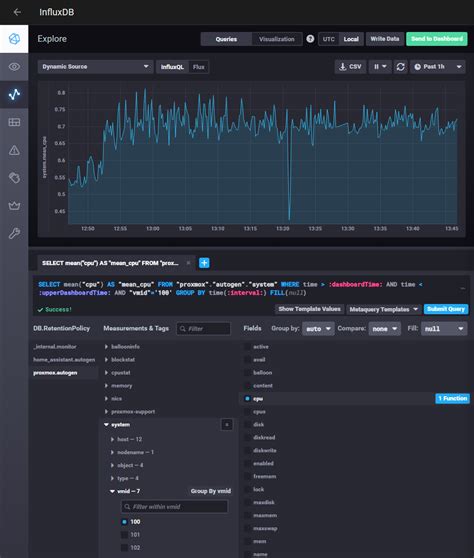This screenshot has width=474, height=558.
Task: Click Group By vmid button
Action: pos(211,491)
